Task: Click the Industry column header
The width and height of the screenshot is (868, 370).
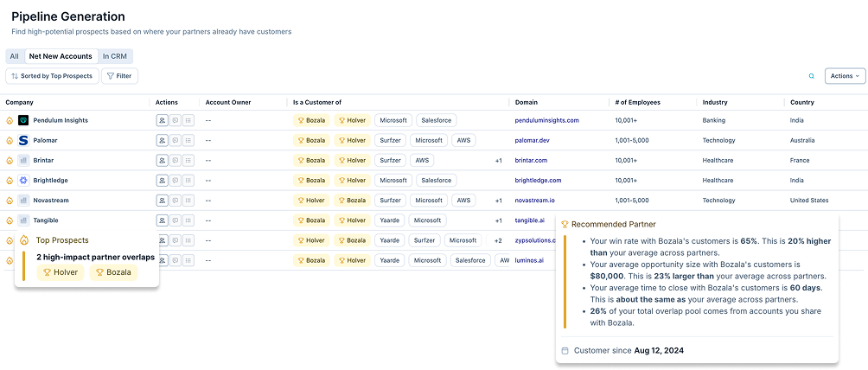Action: click(715, 103)
